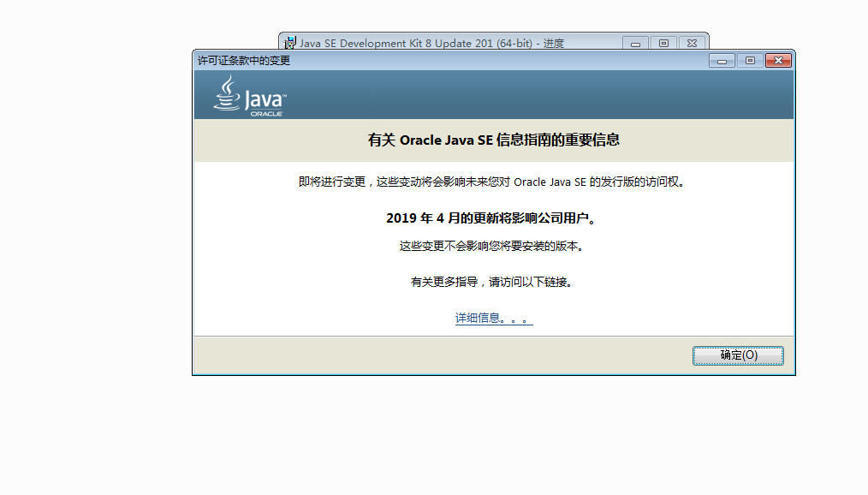Screen dimensions: 868x495
Task: Click the dialog title 许可证条款中的变更
Action: click(x=244, y=60)
